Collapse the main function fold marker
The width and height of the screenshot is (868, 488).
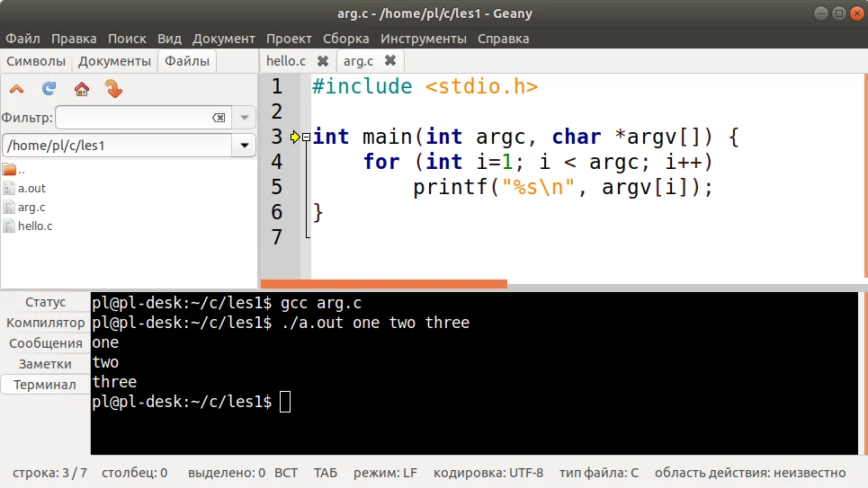pyautogui.click(x=307, y=137)
